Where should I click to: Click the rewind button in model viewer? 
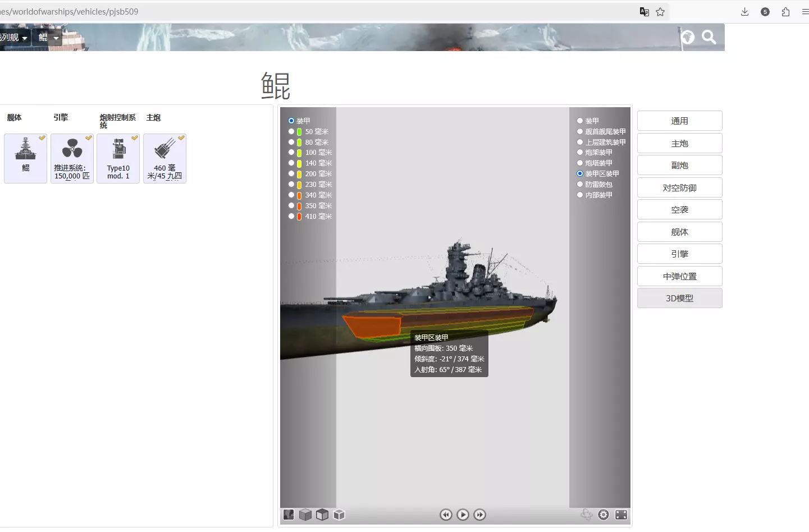[446, 515]
